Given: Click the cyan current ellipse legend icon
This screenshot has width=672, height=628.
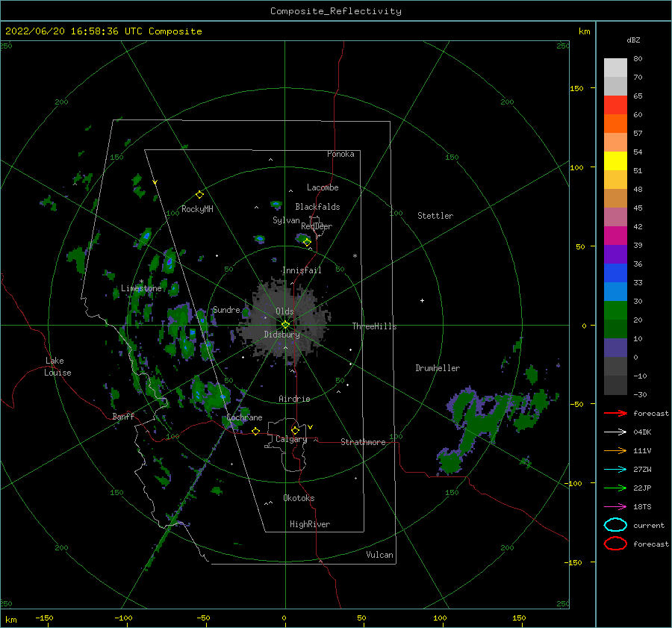Looking at the screenshot, I should coord(615,525).
